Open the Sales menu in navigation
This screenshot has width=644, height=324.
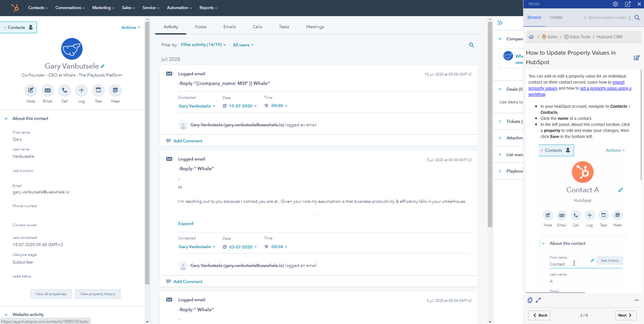(128, 8)
